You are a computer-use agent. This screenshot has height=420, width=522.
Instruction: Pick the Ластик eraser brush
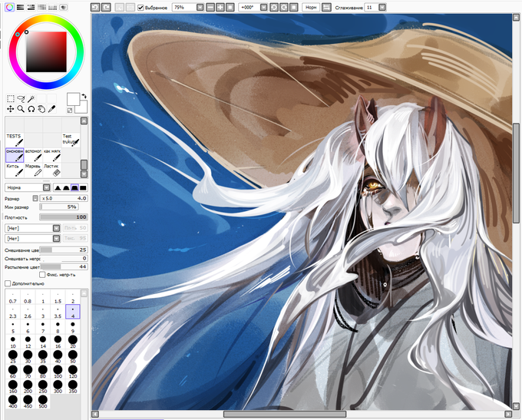(52, 170)
